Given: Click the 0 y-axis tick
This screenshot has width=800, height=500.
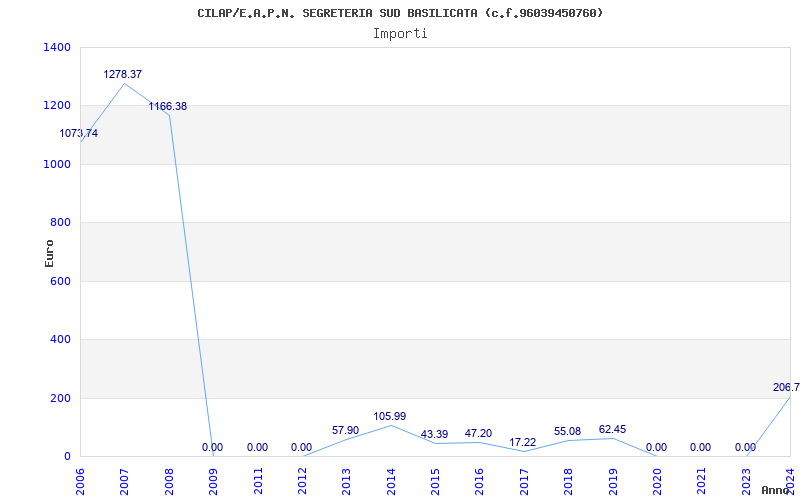Looking at the screenshot, I should [x=67, y=456].
